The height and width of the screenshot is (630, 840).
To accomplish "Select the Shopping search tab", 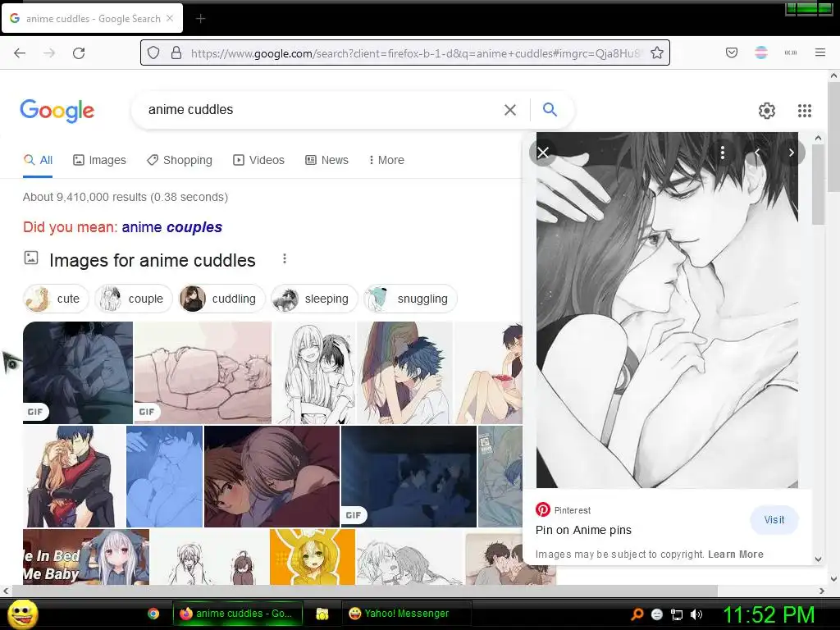I will tap(180, 160).
